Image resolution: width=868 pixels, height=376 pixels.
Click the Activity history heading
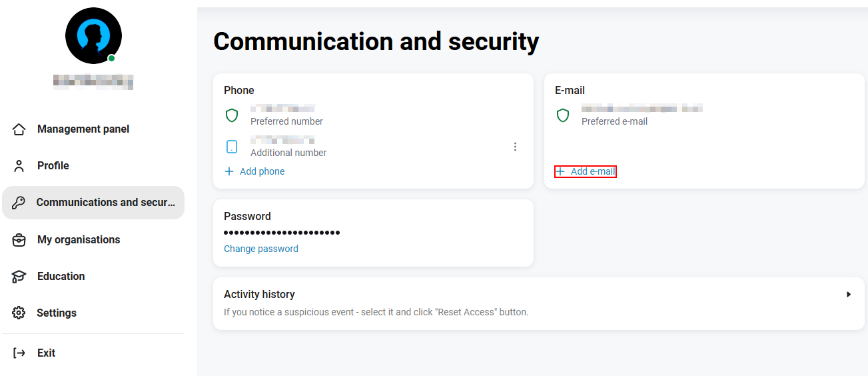[x=259, y=294]
